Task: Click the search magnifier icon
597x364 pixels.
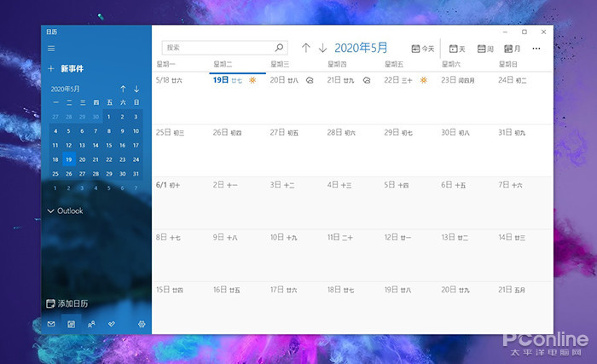Action: click(x=279, y=48)
